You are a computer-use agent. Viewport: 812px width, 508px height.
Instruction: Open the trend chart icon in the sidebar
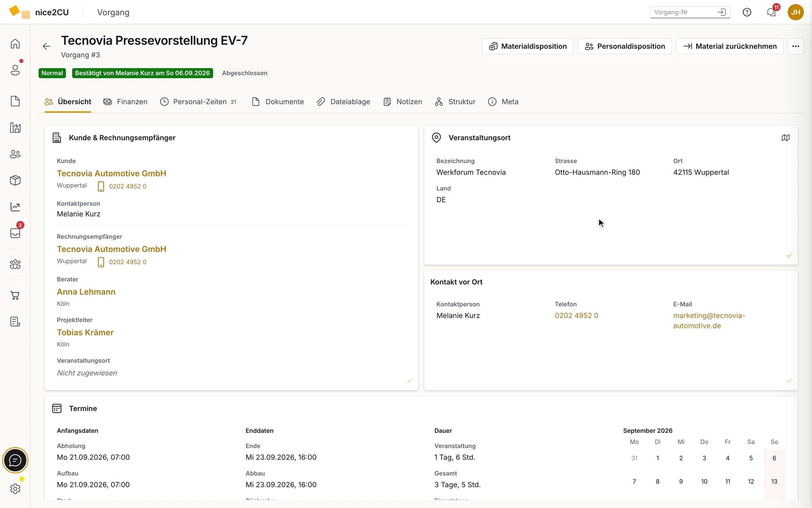click(x=15, y=207)
